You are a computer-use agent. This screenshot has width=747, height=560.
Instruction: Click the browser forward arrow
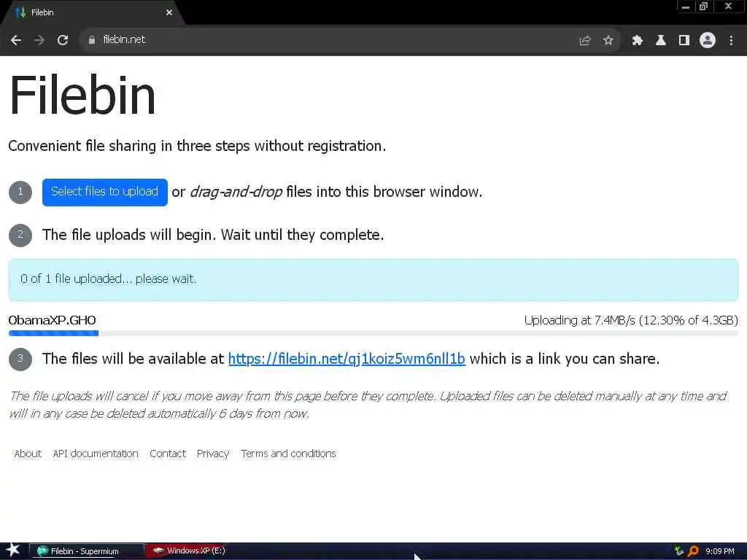[39, 40]
